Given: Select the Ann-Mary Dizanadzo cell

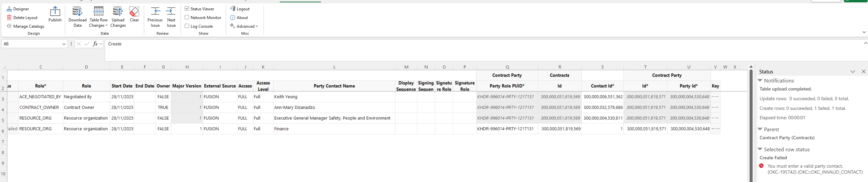Looking at the screenshot, I should (334, 107).
